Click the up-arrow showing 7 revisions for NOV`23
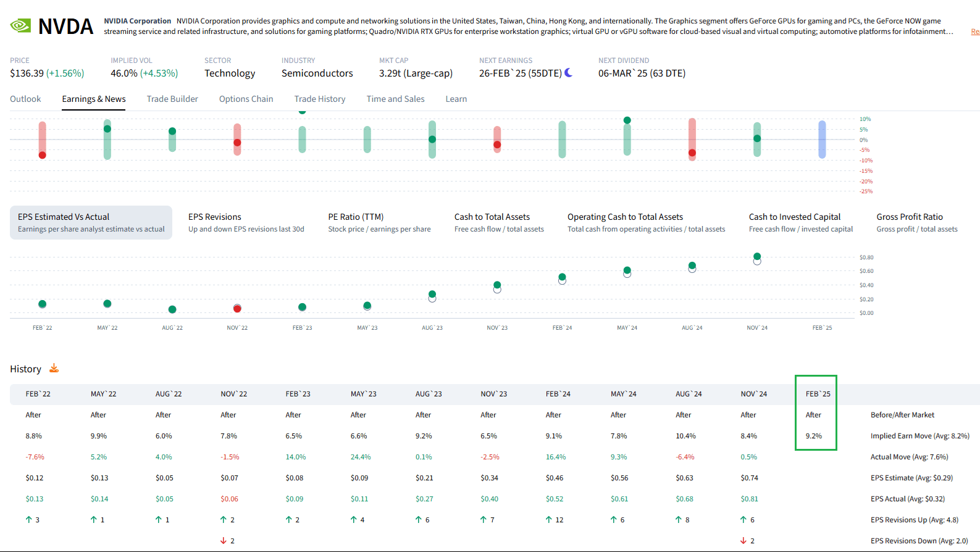980x552 pixels. [482, 519]
